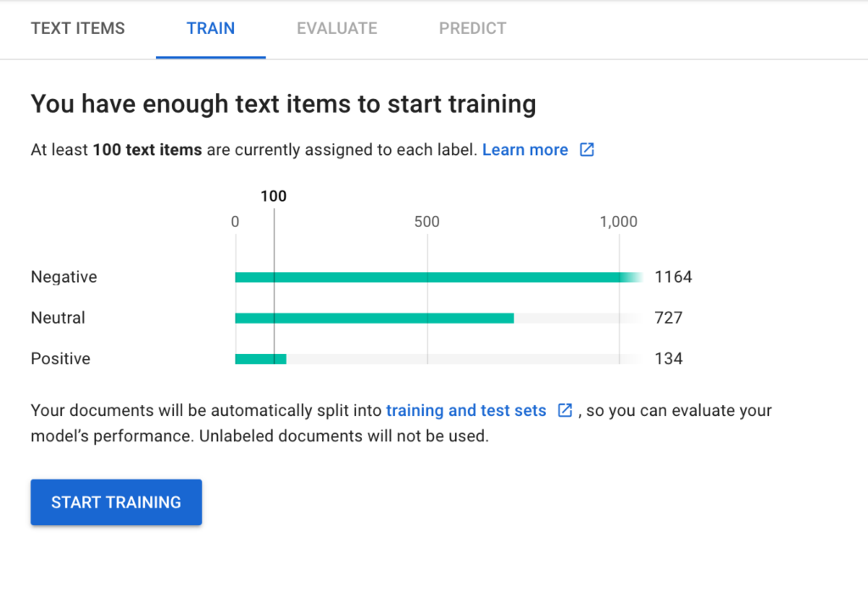Click the 1,000 axis label
868x593 pixels.
(618, 222)
